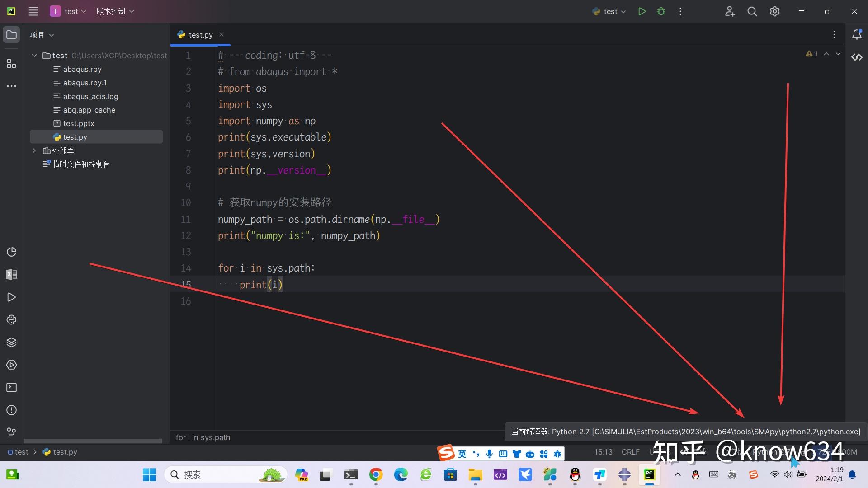Expand the 外部库 tree node

34,150
